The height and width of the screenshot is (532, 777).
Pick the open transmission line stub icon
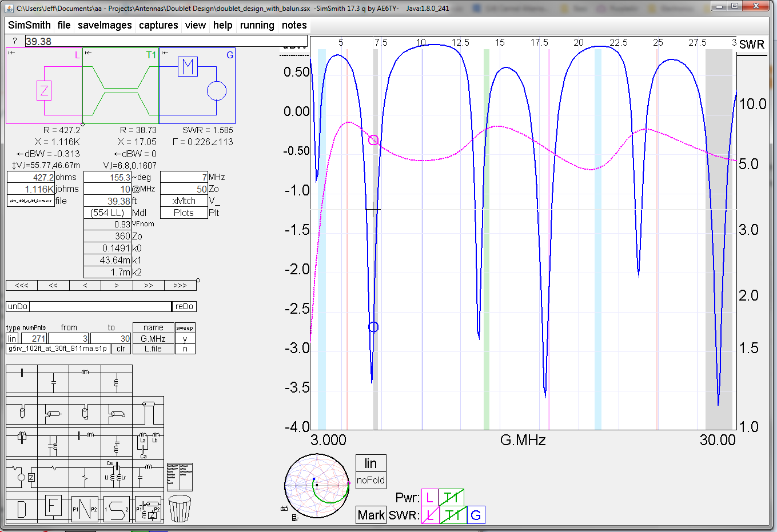[22, 414]
